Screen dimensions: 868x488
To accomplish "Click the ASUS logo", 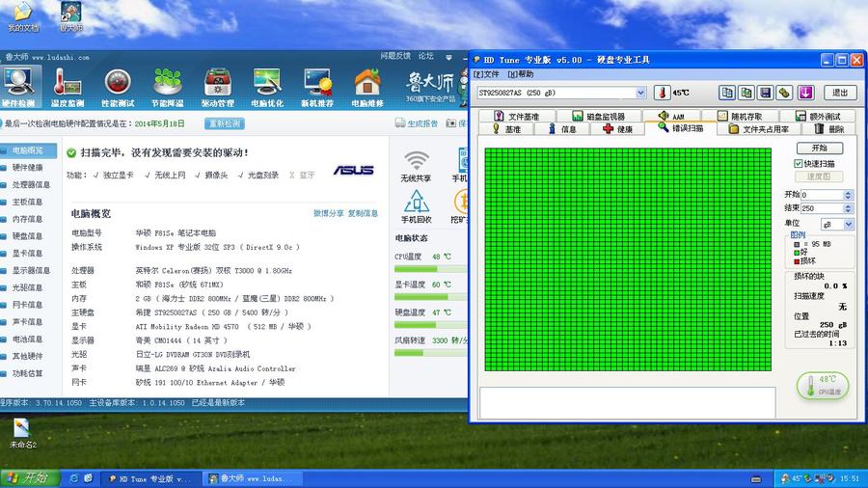I will 353,170.
